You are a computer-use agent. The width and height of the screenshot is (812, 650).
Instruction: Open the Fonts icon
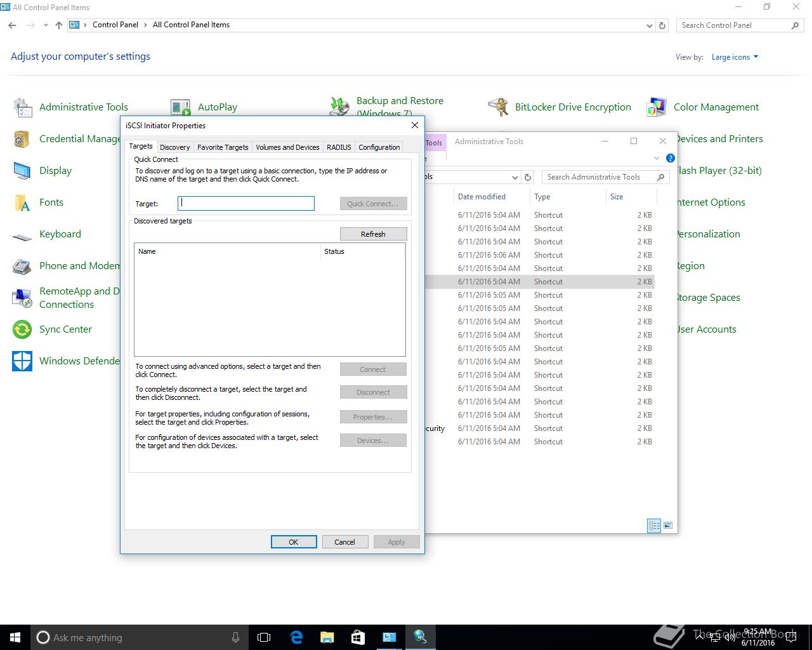tap(22, 202)
